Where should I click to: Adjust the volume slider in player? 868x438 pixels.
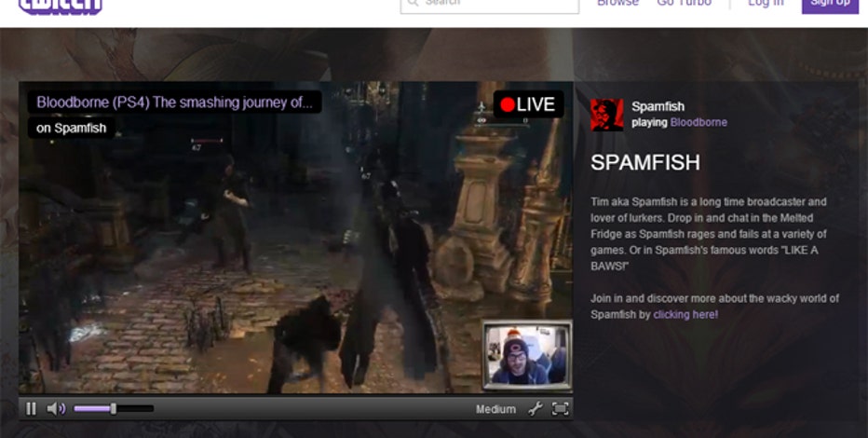coord(114,409)
